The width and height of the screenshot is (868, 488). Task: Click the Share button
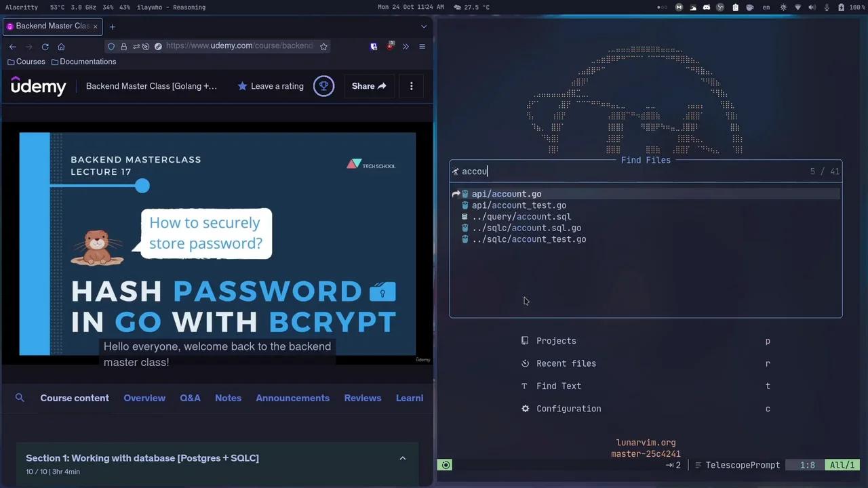coord(368,86)
